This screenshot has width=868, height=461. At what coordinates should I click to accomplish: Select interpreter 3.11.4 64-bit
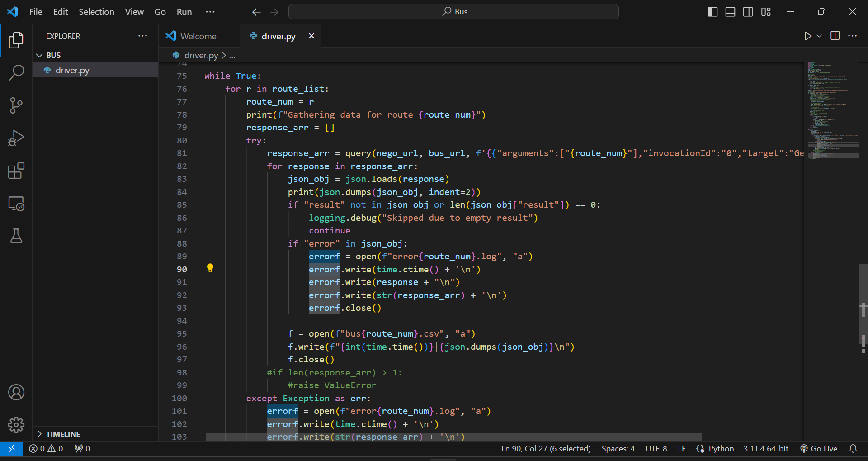(x=766, y=449)
